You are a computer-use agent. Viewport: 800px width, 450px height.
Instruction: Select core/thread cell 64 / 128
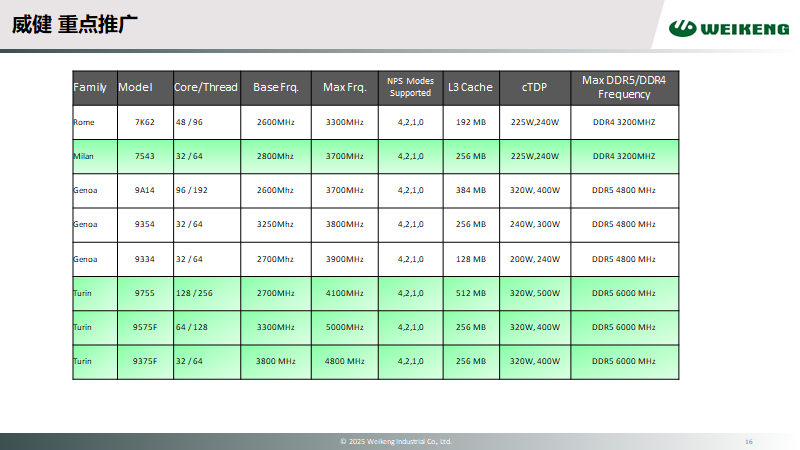(x=207, y=328)
